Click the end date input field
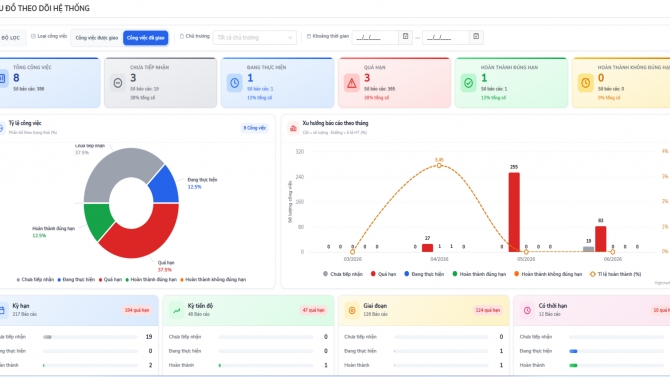 446,38
